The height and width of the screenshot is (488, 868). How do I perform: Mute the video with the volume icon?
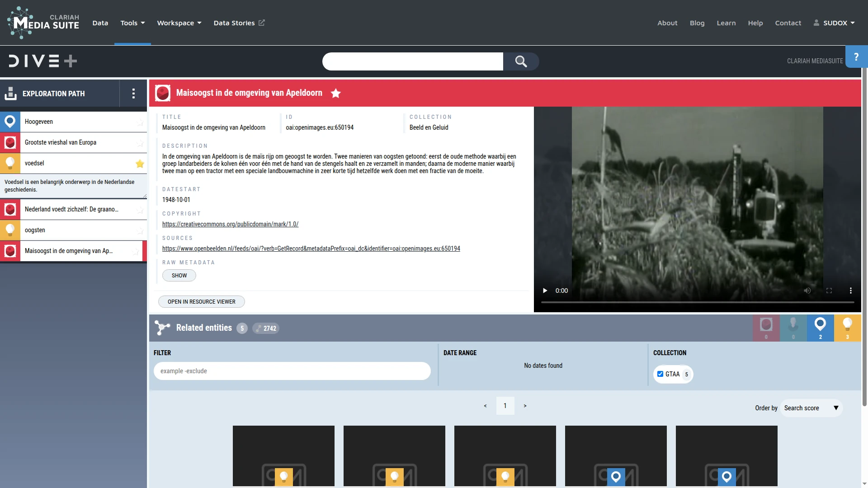pos(807,291)
